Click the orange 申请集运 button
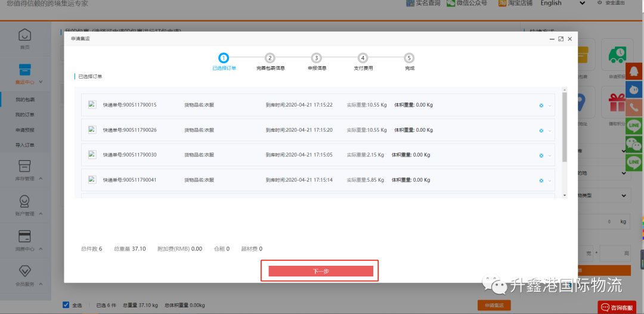The height and width of the screenshot is (314, 644). pos(494,306)
